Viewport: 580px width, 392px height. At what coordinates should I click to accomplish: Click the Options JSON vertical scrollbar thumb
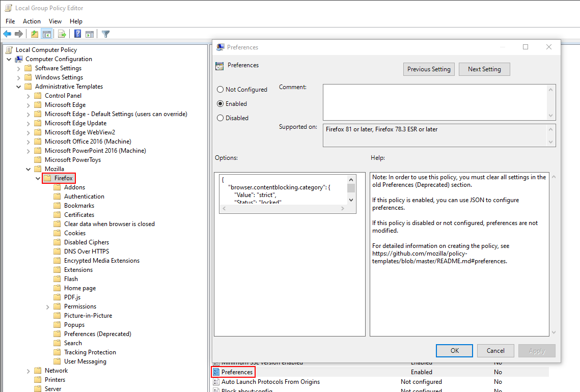click(x=351, y=188)
